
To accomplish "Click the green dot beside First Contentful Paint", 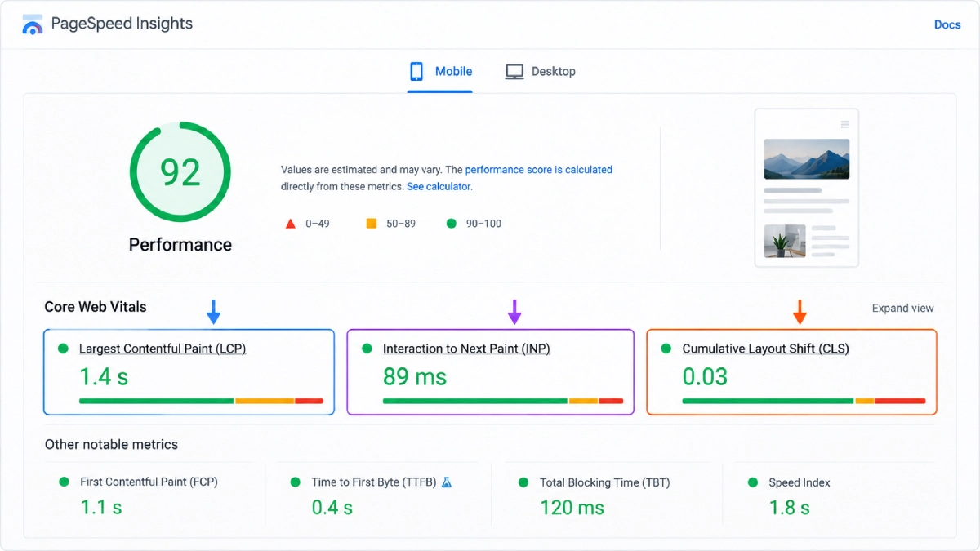I will pyautogui.click(x=64, y=482).
